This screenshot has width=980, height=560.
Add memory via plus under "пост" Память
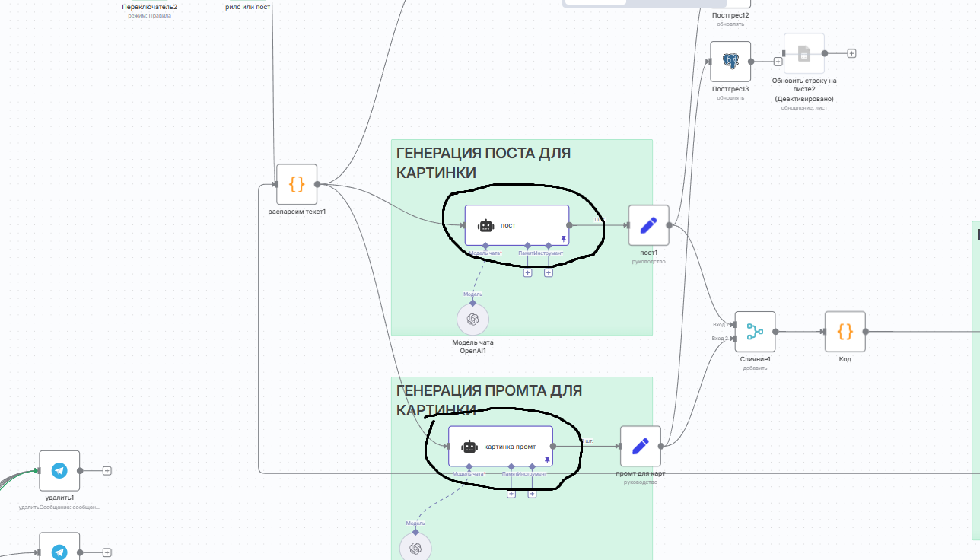click(x=527, y=272)
